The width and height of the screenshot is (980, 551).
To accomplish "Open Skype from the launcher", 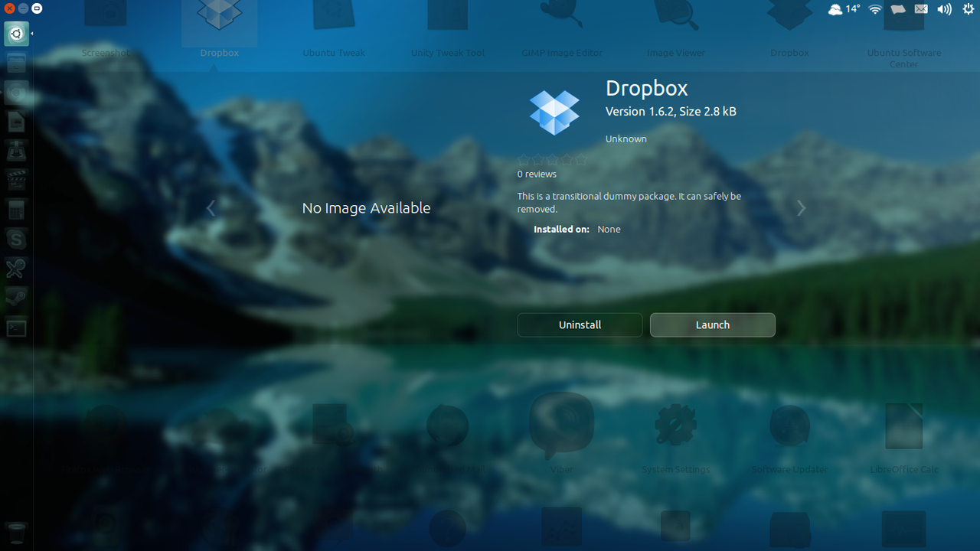I will click(17, 240).
